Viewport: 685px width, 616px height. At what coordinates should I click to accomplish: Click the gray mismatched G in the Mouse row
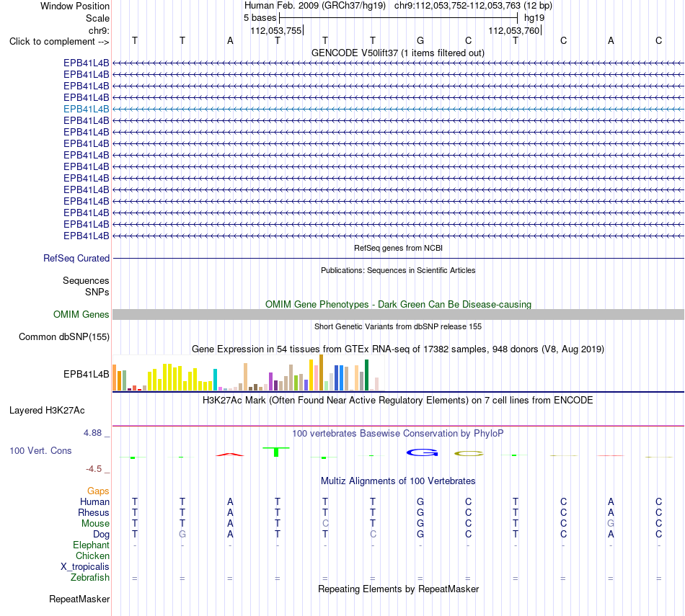[x=611, y=524]
